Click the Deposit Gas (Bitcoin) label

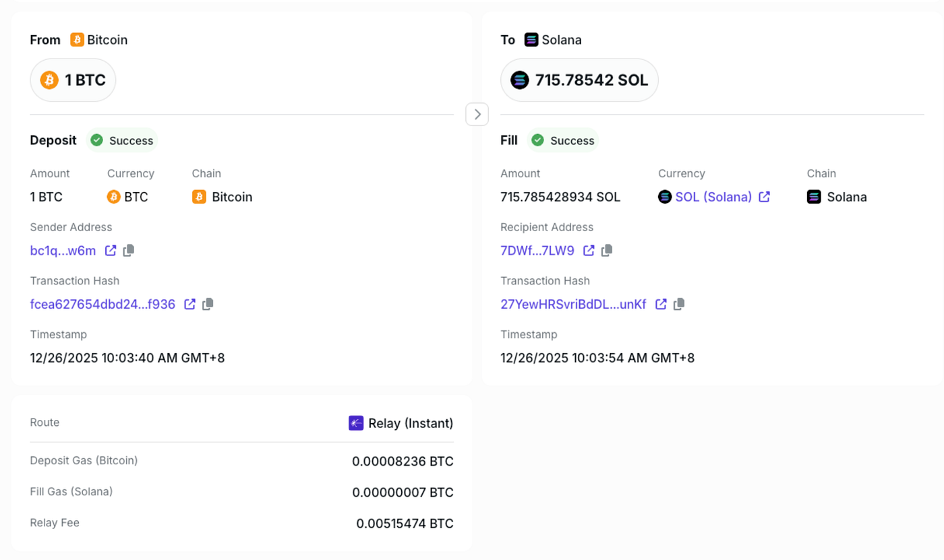[x=84, y=460]
